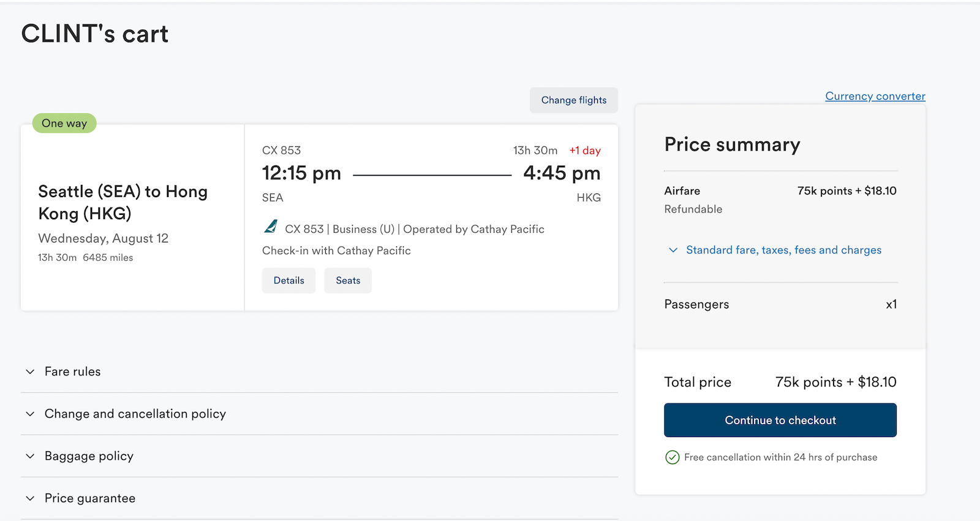Click the Cathay Pacific airline logo icon

coord(271,227)
